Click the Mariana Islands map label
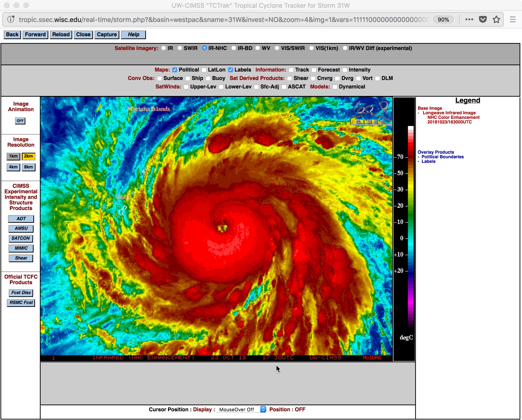Image resolution: width=522 pixels, height=420 pixels. pyautogui.click(x=148, y=109)
